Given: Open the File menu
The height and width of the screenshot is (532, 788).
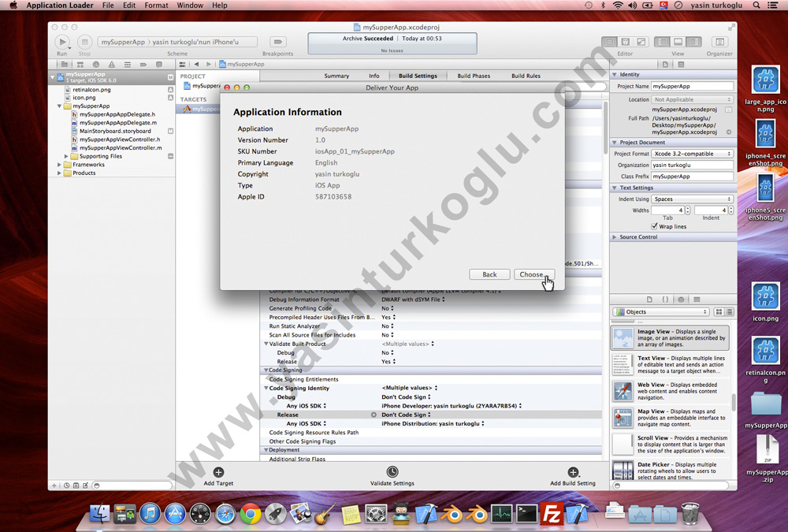Looking at the screenshot, I should tap(108, 5).
